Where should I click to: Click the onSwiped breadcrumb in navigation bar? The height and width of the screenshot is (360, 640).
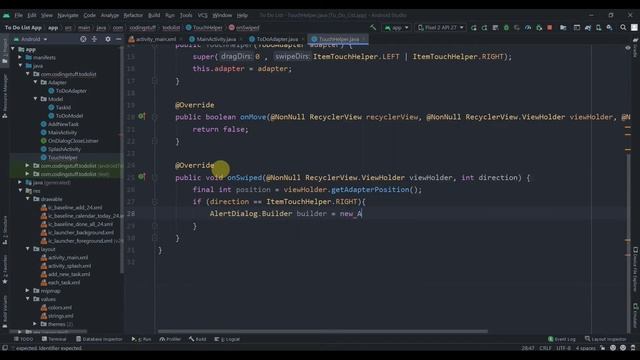[244, 28]
